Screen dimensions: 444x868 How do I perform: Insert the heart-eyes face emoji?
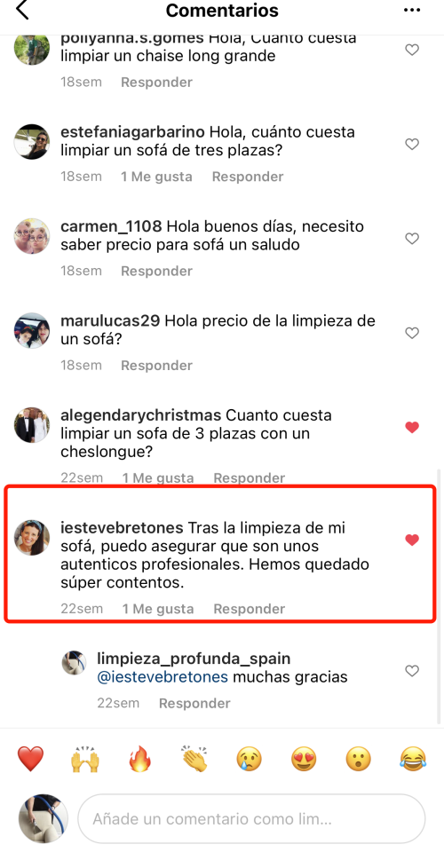304,759
